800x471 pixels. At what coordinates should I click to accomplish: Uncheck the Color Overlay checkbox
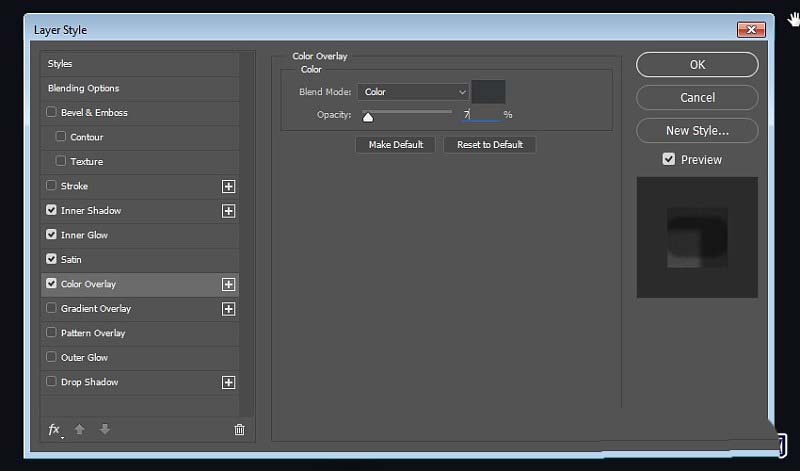(x=51, y=283)
